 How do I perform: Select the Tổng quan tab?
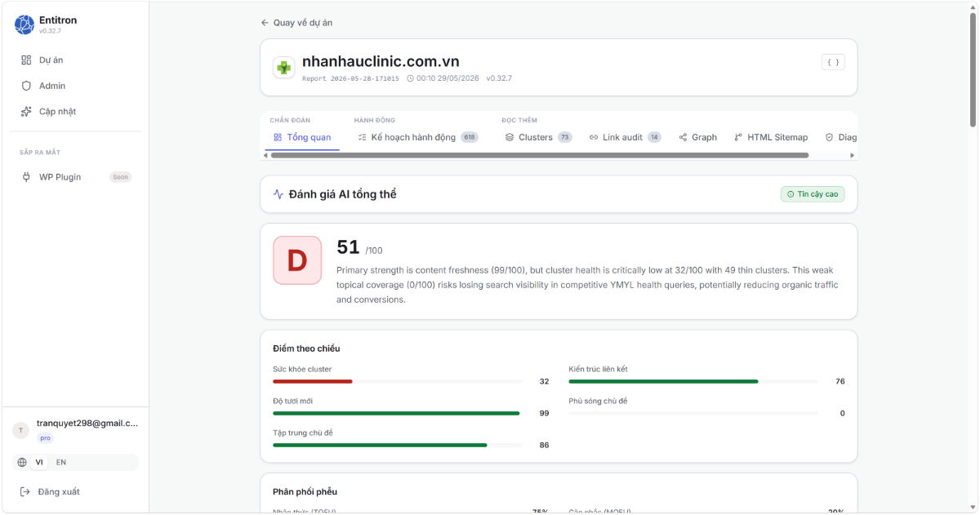point(302,137)
